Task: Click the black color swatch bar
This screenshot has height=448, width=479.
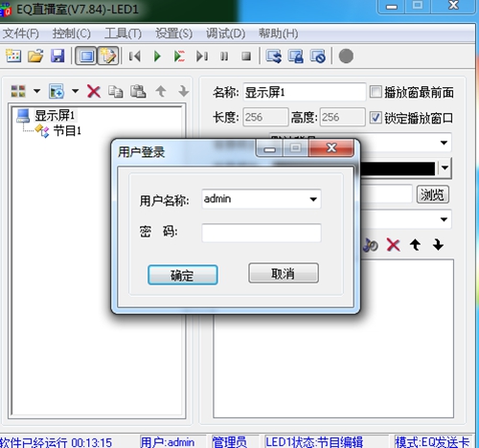Action: [x=398, y=168]
